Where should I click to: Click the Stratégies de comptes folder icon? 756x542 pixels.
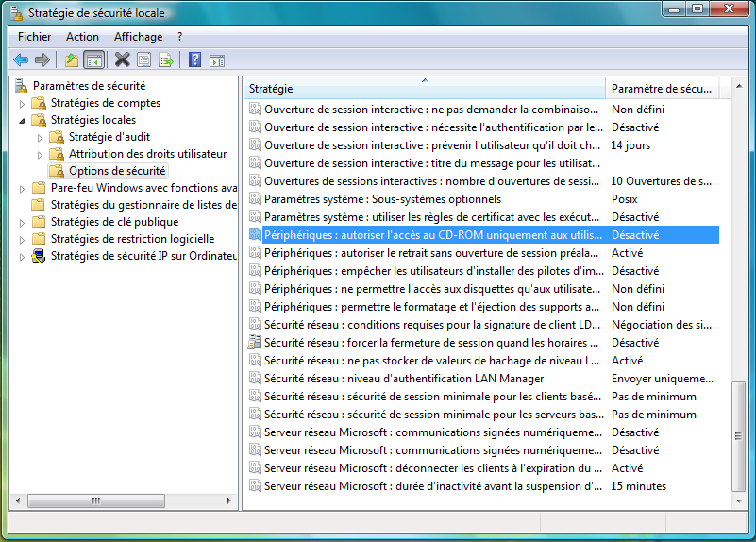tap(39, 103)
